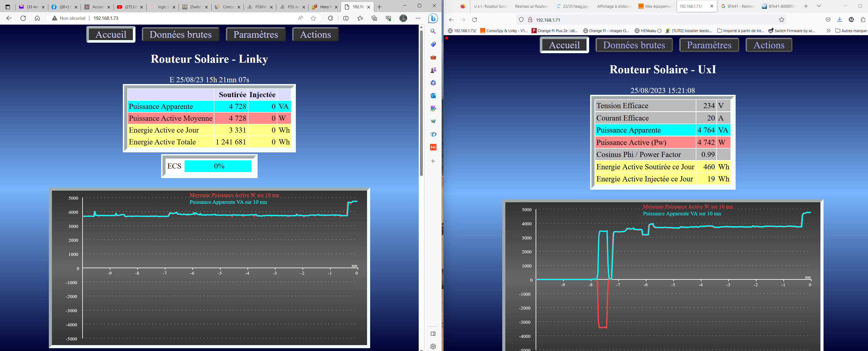Click Actions button on Linky page
Viewport: 868px width, 351px height.
click(x=315, y=34)
